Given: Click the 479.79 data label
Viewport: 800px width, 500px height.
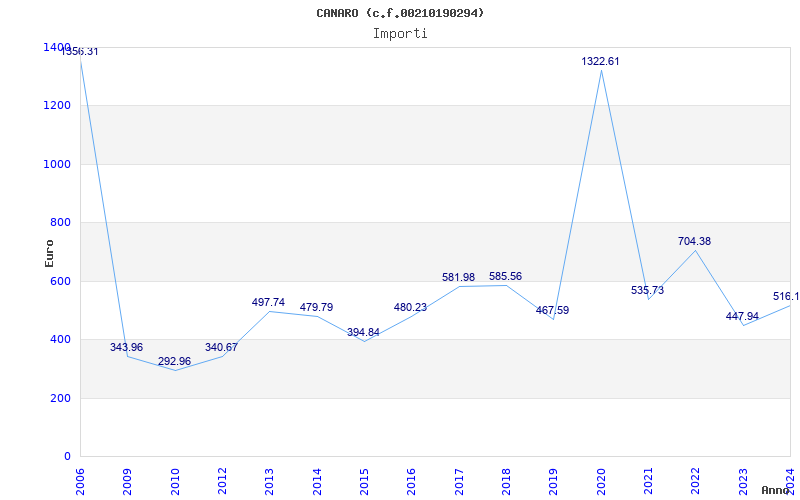Looking at the screenshot, I should coord(316,308).
